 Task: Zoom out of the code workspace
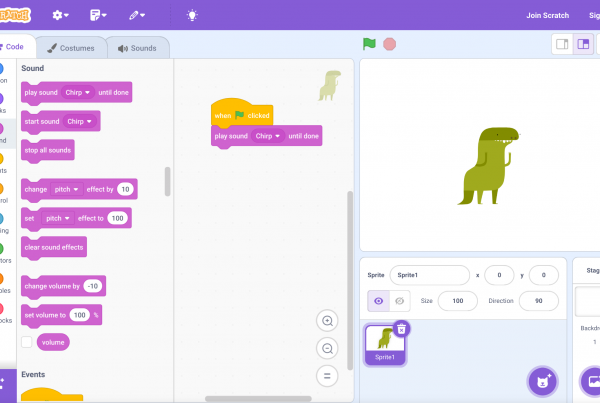(x=327, y=348)
